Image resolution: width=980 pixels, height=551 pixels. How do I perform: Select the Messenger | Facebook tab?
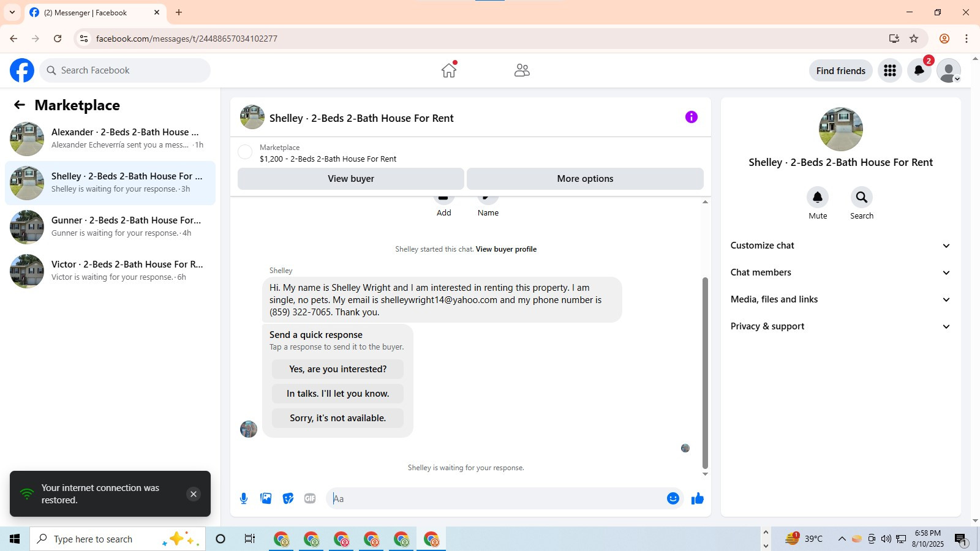pyautogui.click(x=96, y=12)
